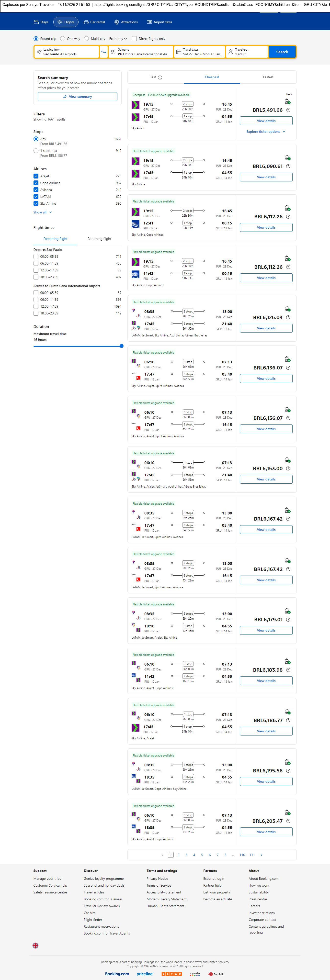330x980 pixels.
Task: Uncheck the Copa Airlines filter
Action: coord(36,183)
